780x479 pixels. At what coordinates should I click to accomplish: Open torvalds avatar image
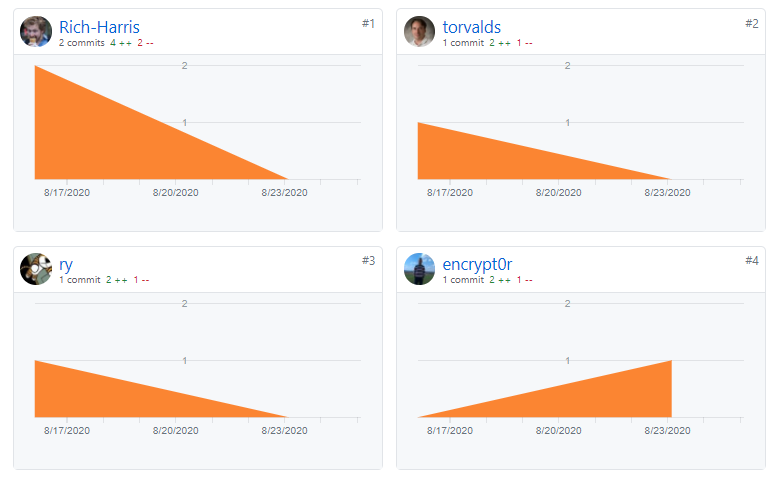click(x=419, y=31)
